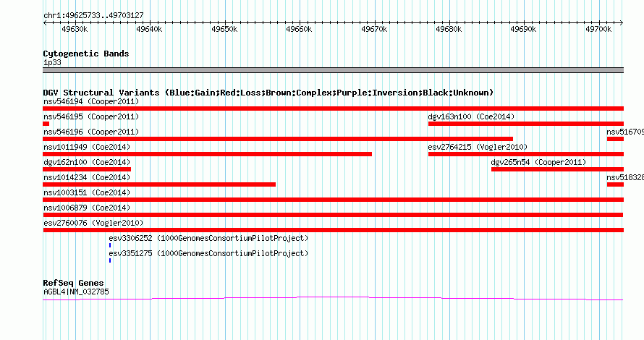Open the AGBL4|NM_032785 gene label

coord(76,292)
